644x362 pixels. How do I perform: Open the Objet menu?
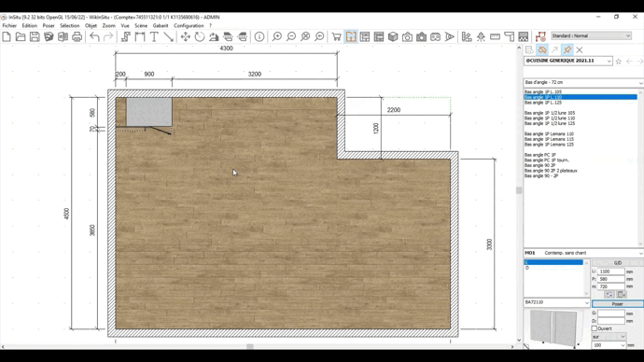pos(91,25)
